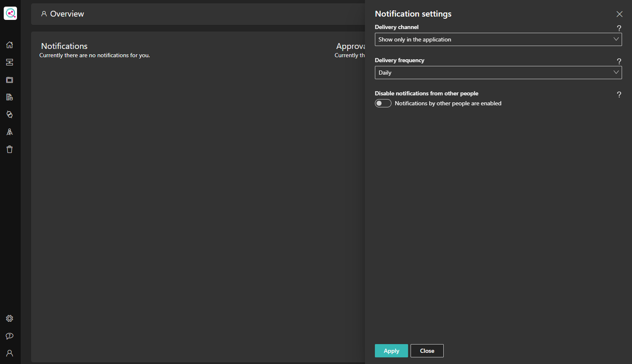Open the user profile icon
This screenshot has height=364, width=632.
(x=10, y=353)
